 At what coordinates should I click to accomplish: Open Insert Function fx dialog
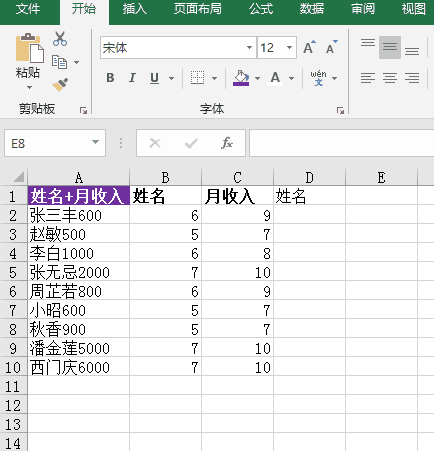(227, 143)
